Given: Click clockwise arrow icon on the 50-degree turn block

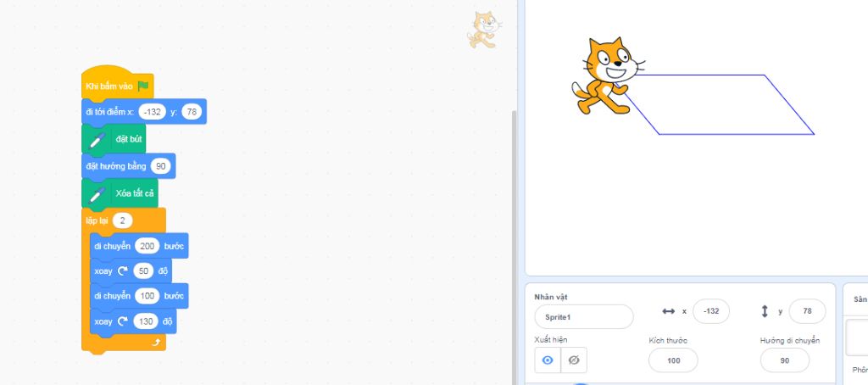Looking at the screenshot, I should click(x=122, y=271).
